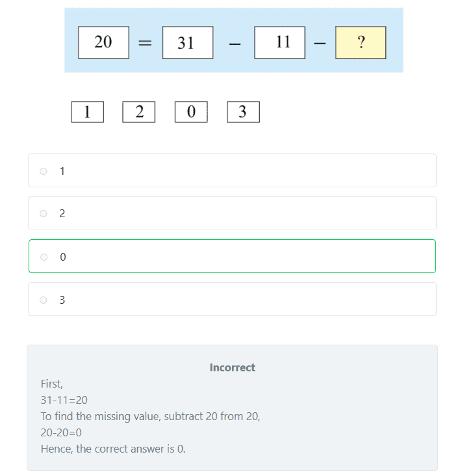Select the radio button for answer 3
449x476 pixels.
[x=44, y=300]
